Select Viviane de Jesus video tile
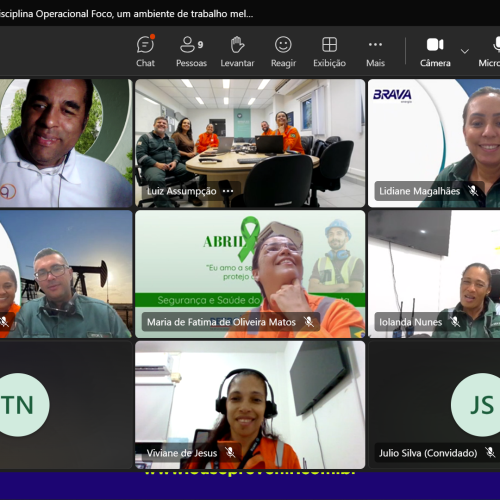The width and height of the screenshot is (500, 500). pos(250,405)
